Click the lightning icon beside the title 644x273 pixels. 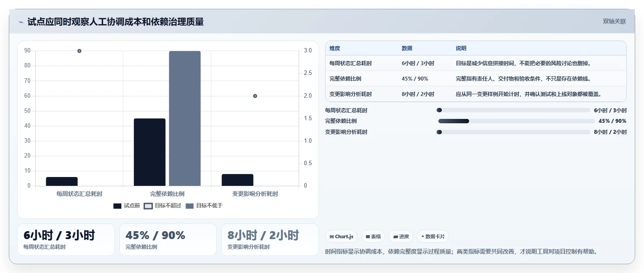21,22
